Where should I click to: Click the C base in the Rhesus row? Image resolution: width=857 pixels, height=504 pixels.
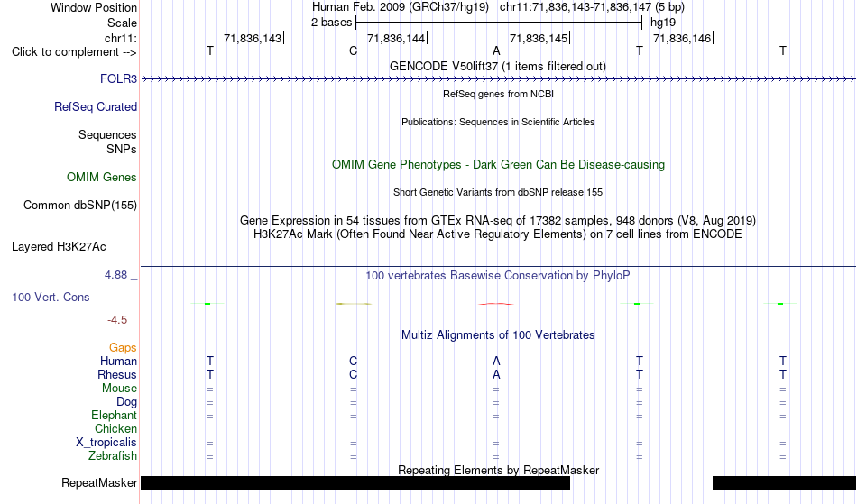pos(353,374)
